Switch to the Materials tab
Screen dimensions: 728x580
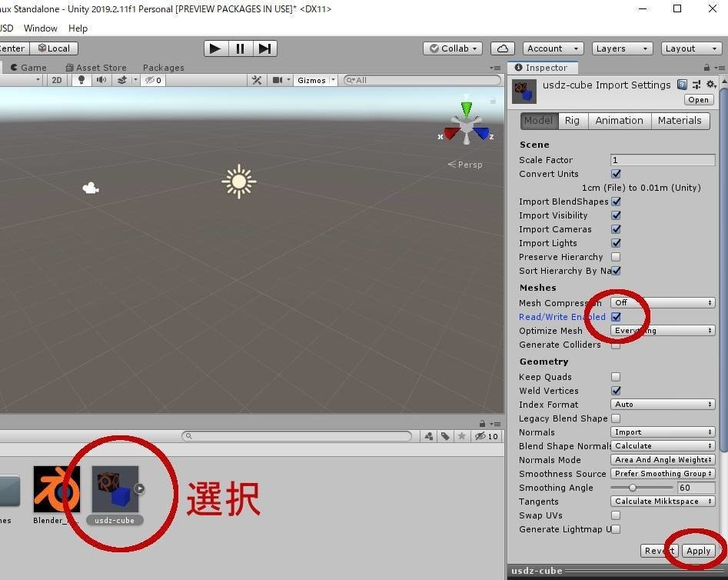pyautogui.click(x=680, y=120)
